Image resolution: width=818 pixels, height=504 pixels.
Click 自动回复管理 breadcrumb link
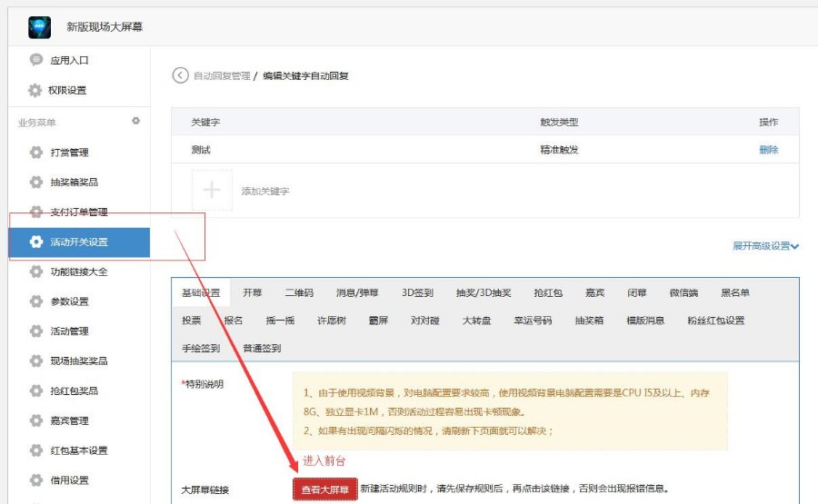pos(222,76)
